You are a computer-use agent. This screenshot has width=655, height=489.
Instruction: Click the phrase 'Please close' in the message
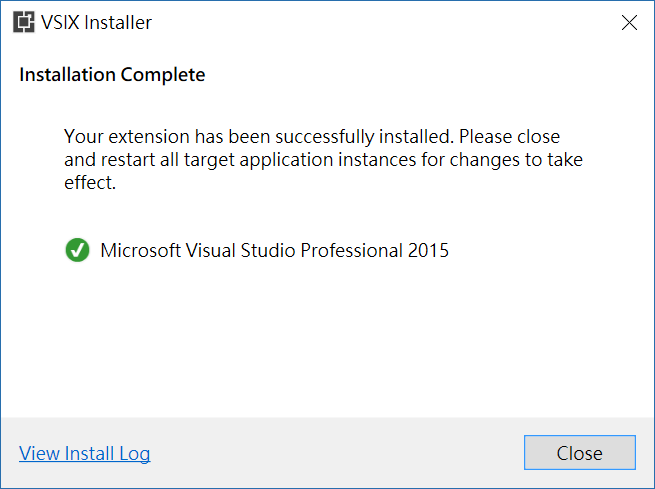[x=510, y=135]
